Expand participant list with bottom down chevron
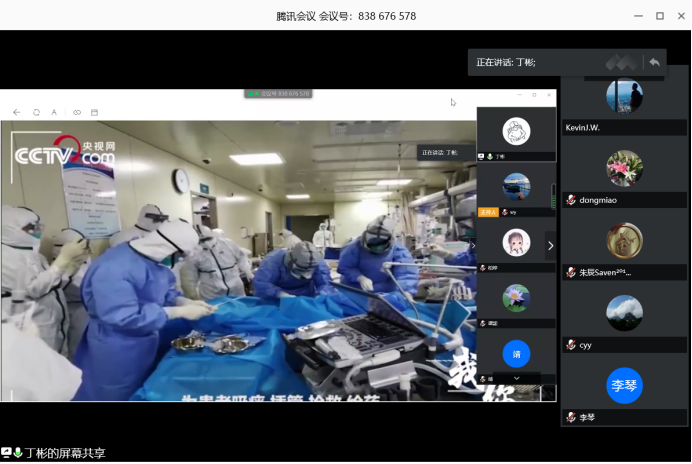This screenshot has height=464, width=692. coord(516,379)
